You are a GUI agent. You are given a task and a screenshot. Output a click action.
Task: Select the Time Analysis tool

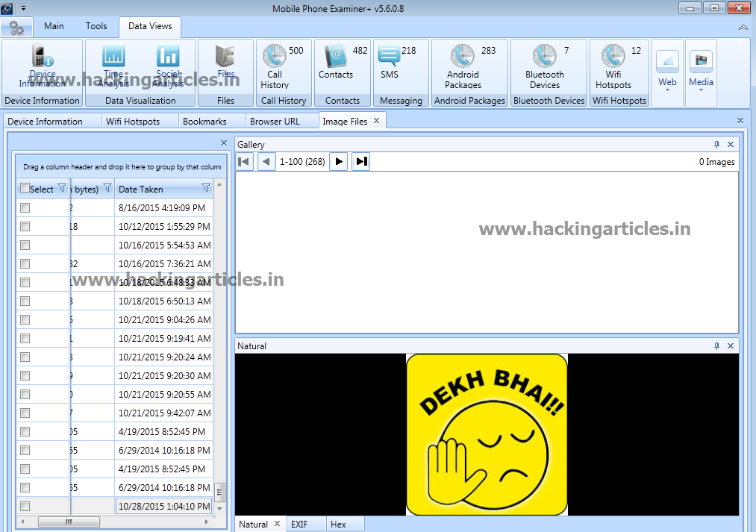(x=113, y=66)
